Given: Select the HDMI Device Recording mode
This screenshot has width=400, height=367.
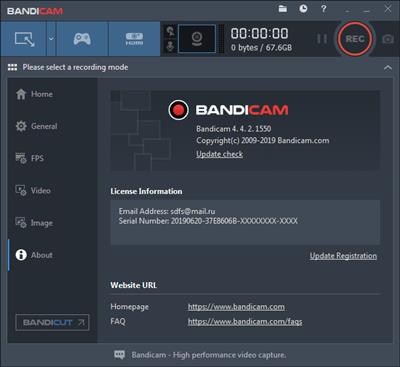Looking at the screenshot, I should [x=134, y=39].
